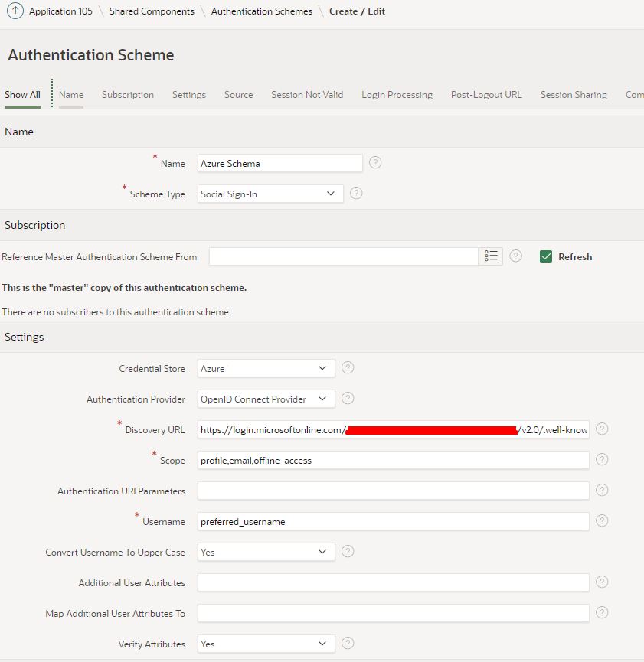
Task: Show help for Verify Attributes
Action: (x=348, y=644)
